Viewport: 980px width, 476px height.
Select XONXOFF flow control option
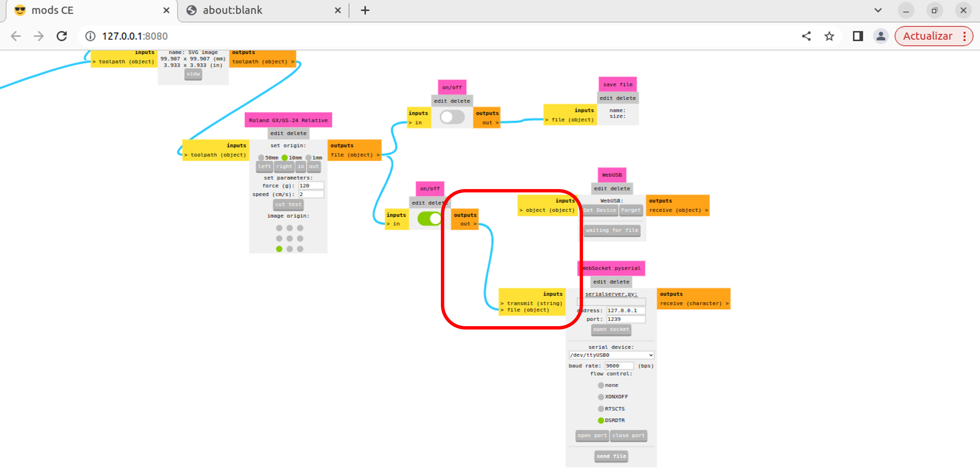[601, 397]
